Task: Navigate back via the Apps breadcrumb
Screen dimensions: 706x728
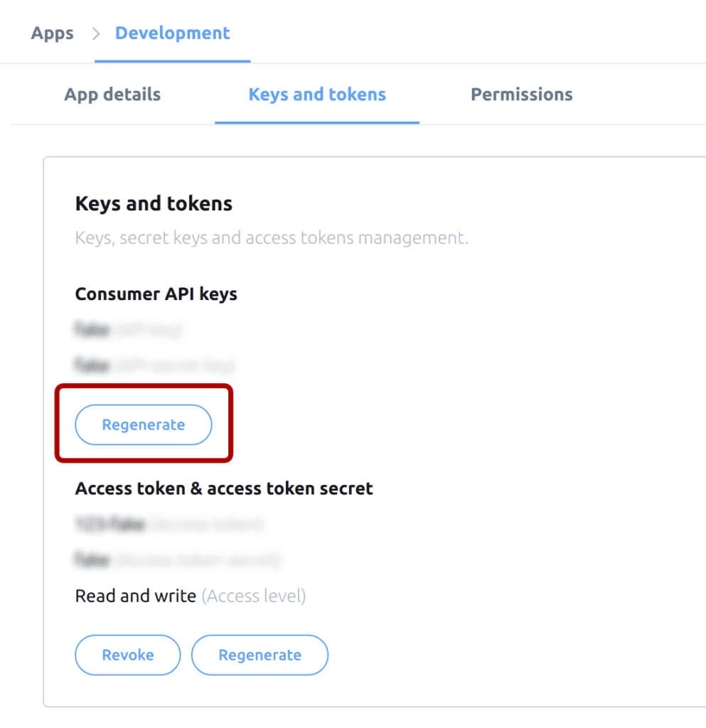Action: (52, 33)
